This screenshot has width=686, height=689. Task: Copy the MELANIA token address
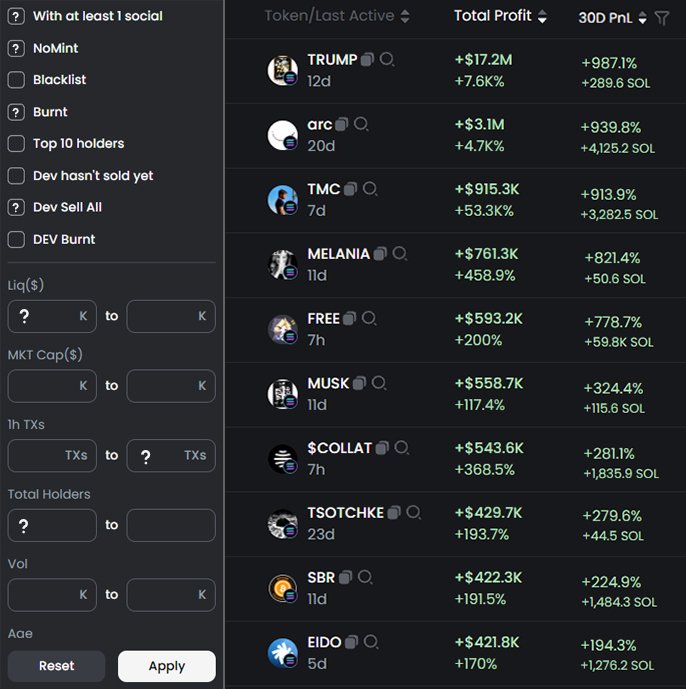point(380,254)
